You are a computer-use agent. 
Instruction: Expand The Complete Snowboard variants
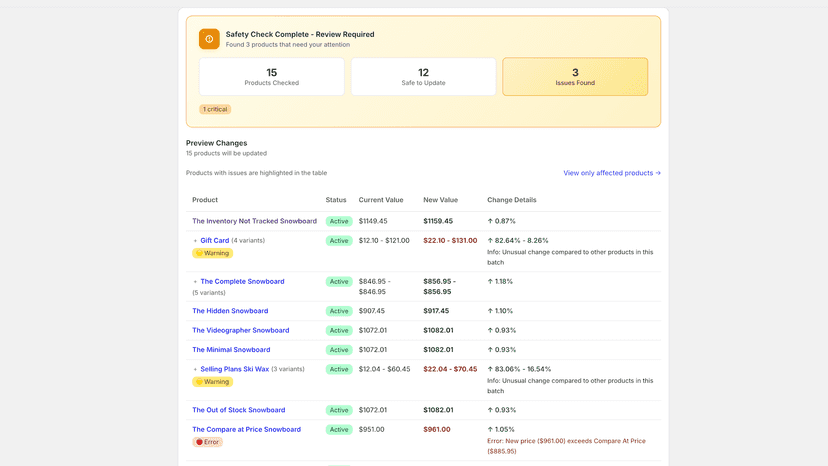[x=195, y=282]
